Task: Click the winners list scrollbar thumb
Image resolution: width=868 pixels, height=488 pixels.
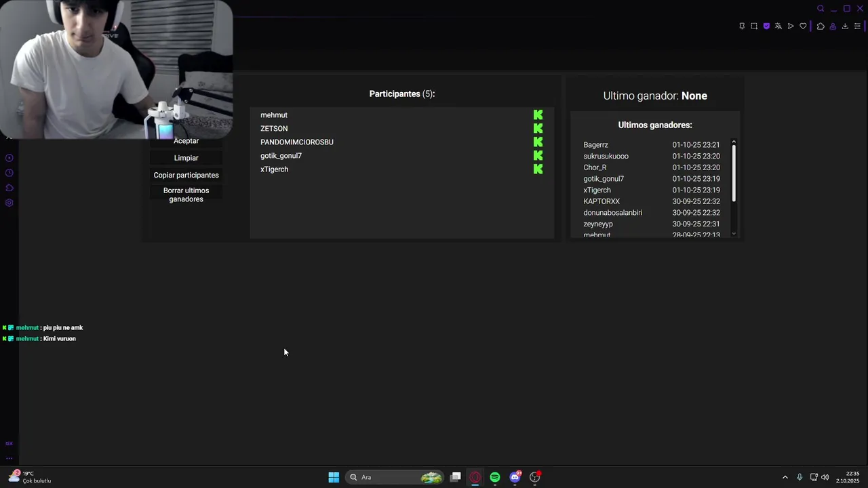Action: [734, 173]
